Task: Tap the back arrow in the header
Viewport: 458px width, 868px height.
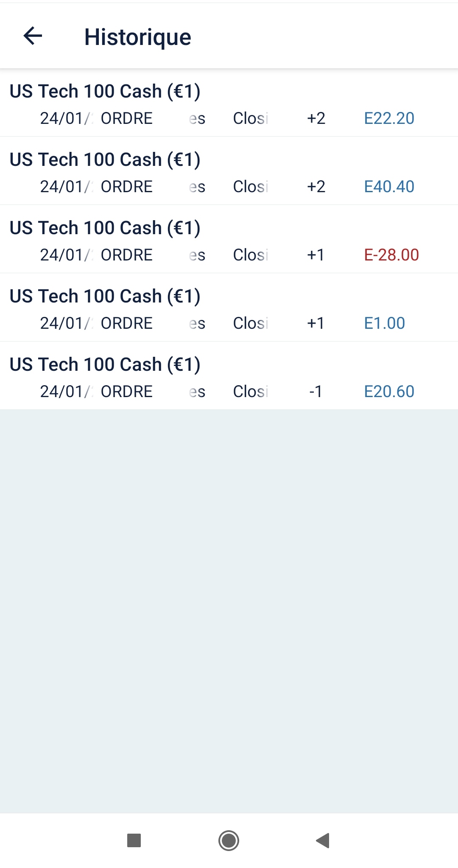Action: point(33,36)
